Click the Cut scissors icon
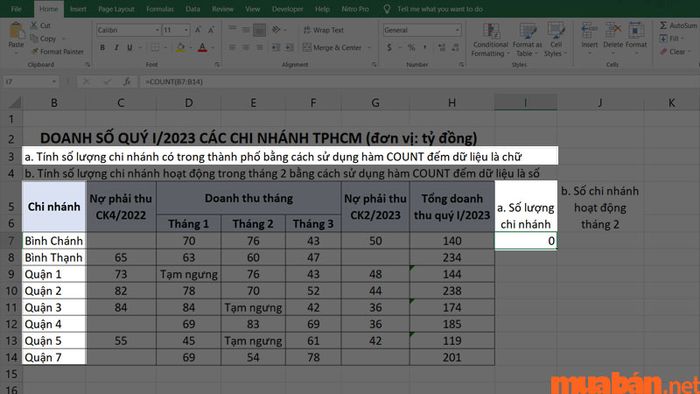 [34, 25]
